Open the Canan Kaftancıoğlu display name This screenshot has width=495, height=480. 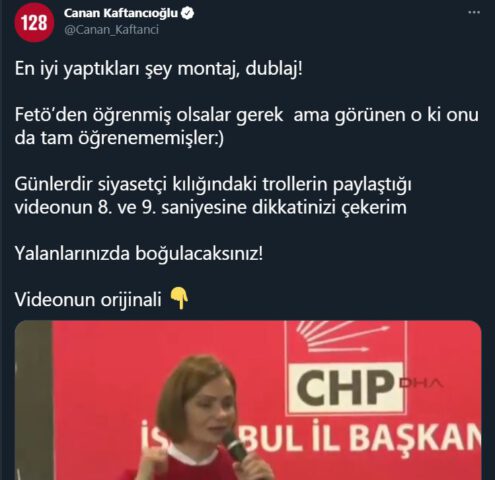click(x=121, y=13)
